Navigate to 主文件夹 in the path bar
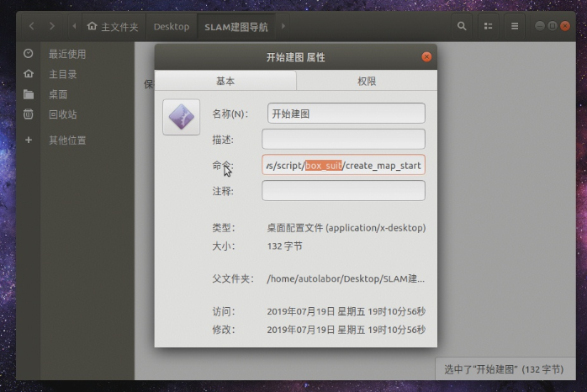Screen dimensions: 587x392 point(115,26)
